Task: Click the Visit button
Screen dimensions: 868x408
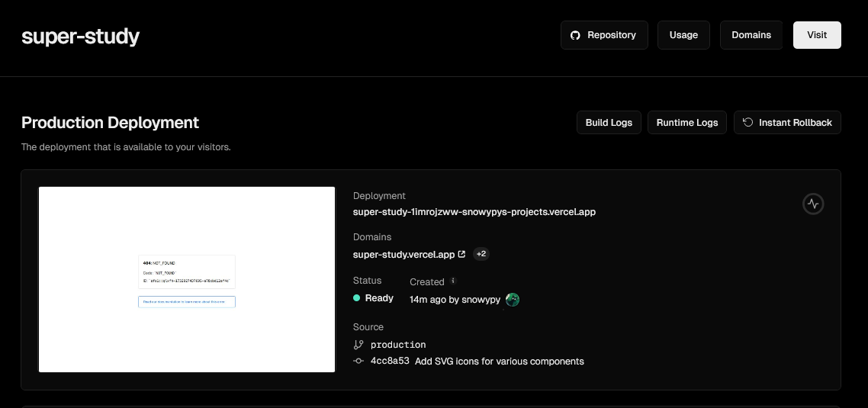Action: pos(817,35)
